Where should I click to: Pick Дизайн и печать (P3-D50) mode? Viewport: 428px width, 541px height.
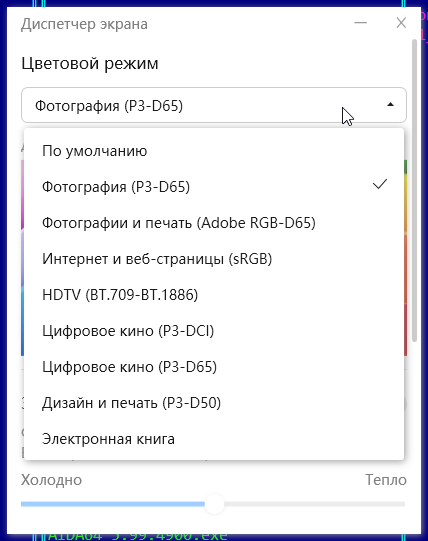click(214, 403)
